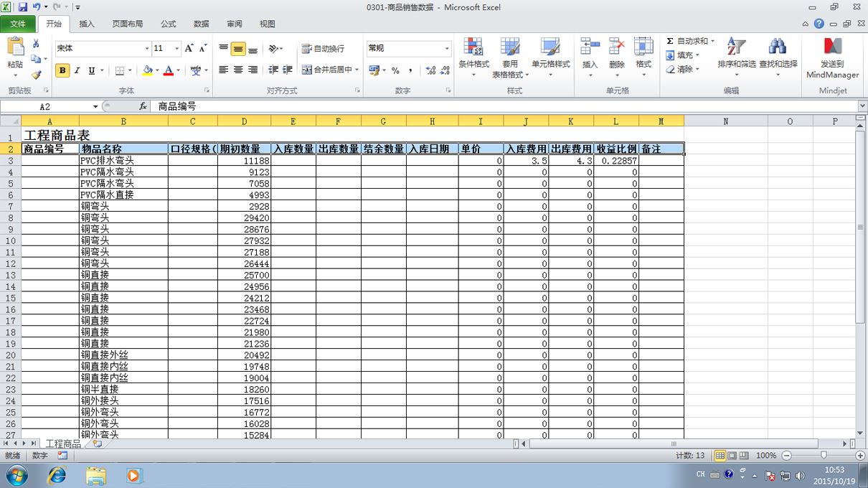The image size is (868, 488).
Task: Open Conditional Formatting (条件格式)
Action: (x=473, y=58)
